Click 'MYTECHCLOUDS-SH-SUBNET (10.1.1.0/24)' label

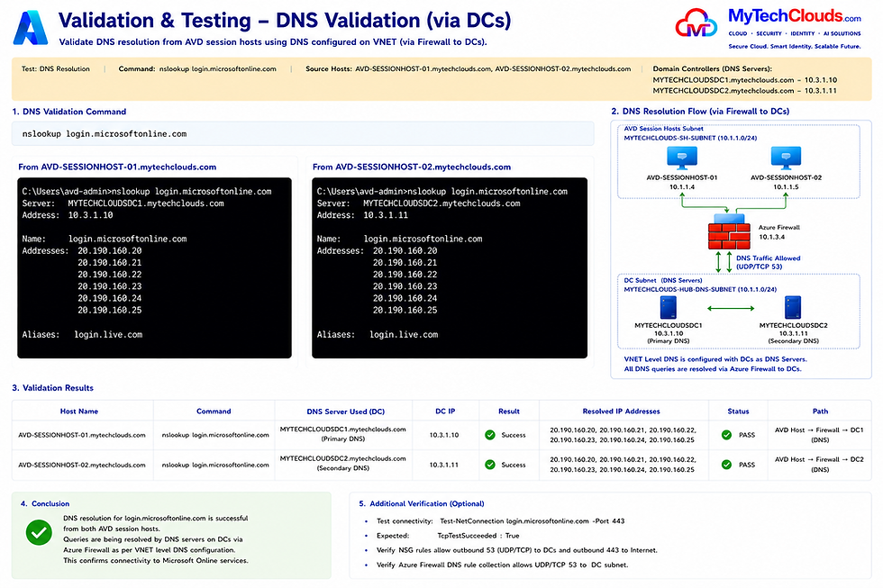coord(690,138)
